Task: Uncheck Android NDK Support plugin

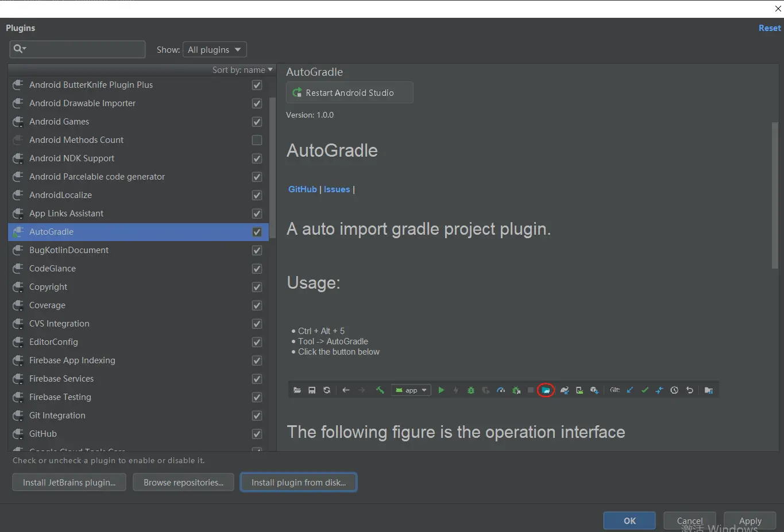Action: (x=257, y=158)
